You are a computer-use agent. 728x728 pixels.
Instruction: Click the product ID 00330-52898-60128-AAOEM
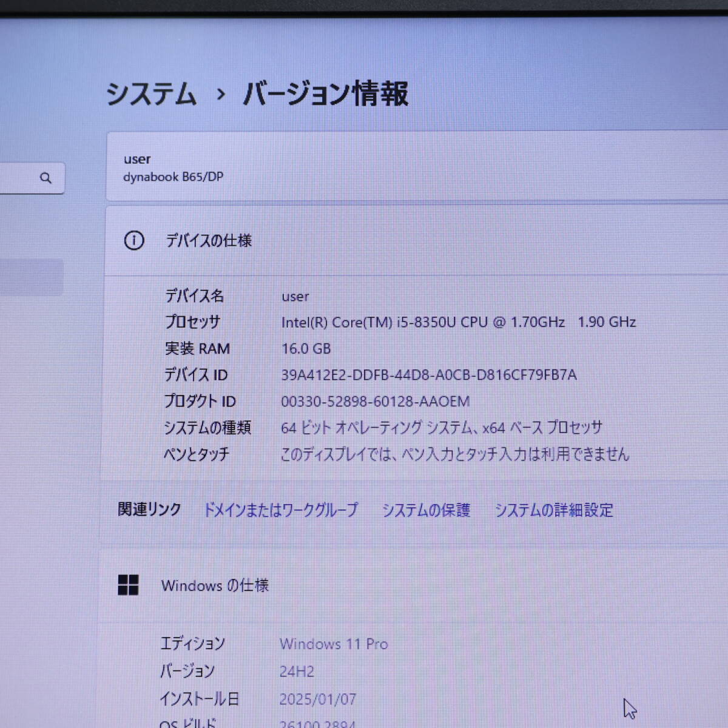click(376, 402)
